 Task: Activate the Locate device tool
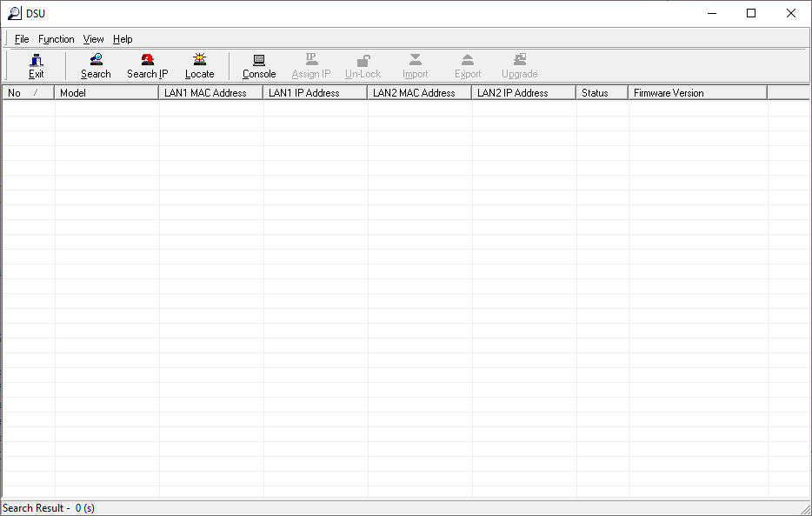(x=199, y=66)
